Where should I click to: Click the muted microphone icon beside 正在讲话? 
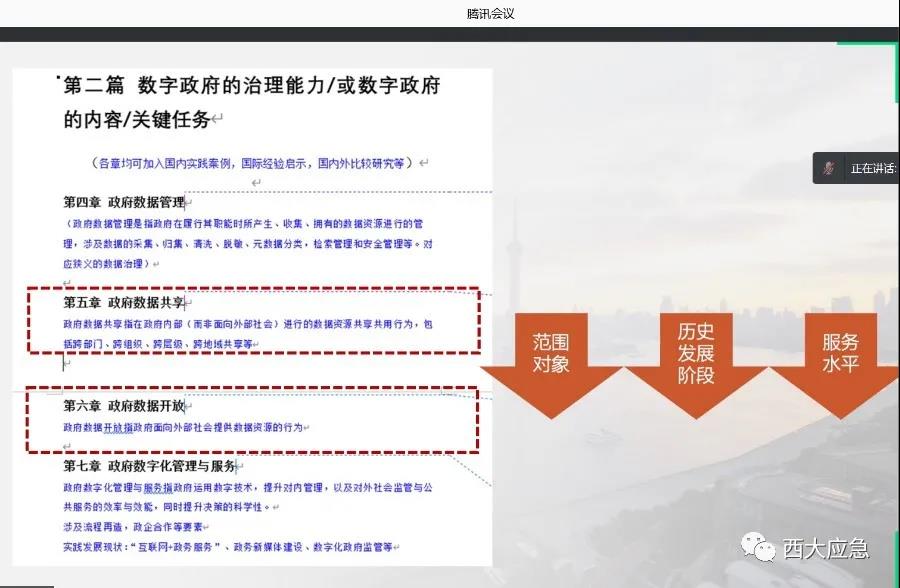[x=829, y=168]
